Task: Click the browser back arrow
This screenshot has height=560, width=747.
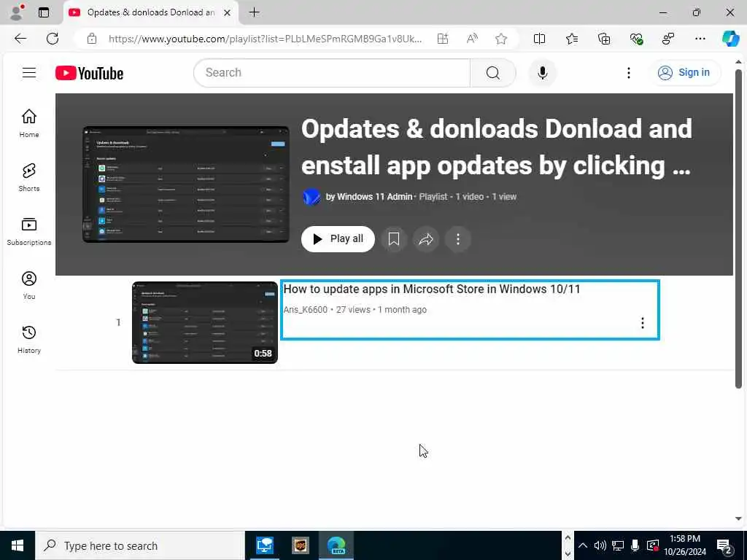Action: [20, 39]
